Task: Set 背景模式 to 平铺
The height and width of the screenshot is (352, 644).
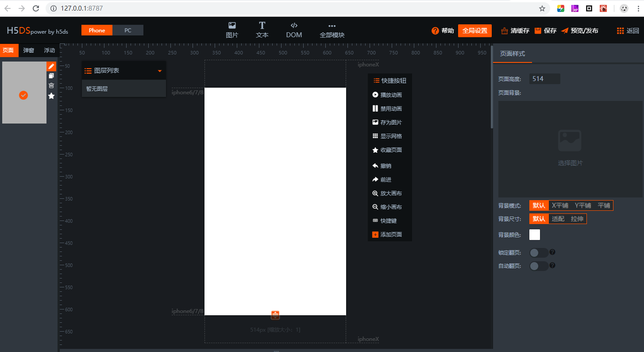Action: tap(604, 205)
